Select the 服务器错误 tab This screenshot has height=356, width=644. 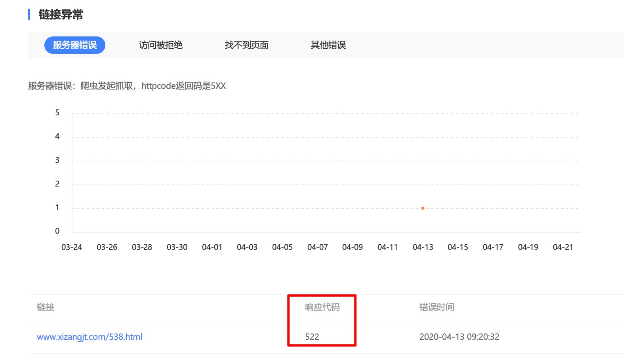click(x=74, y=45)
